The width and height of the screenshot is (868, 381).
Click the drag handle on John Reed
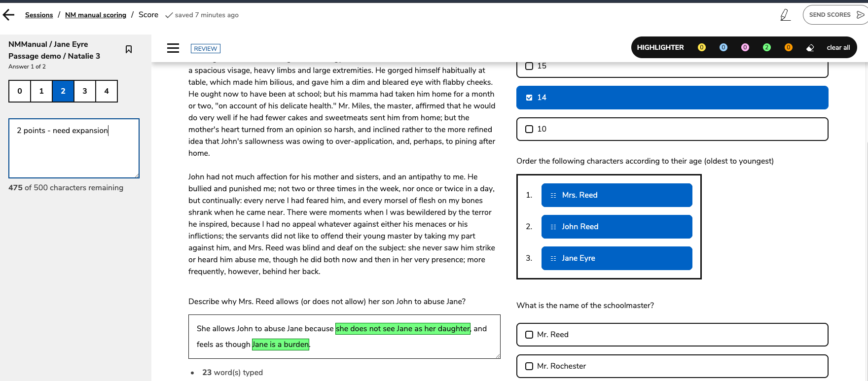tap(553, 227)
